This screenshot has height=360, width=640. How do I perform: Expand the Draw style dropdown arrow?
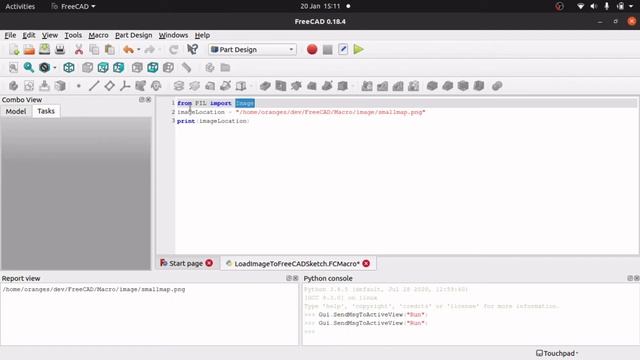(x=55, y=68)
